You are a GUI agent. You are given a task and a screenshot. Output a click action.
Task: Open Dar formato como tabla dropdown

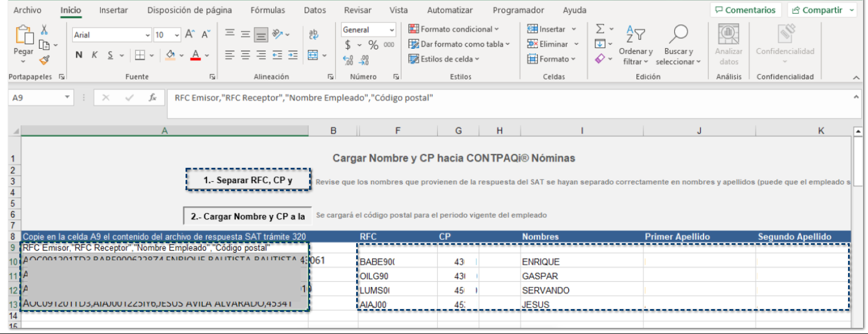[459, 44]
